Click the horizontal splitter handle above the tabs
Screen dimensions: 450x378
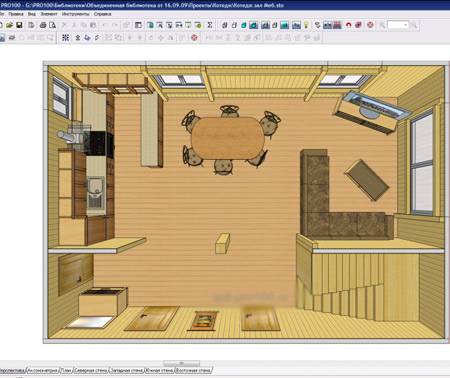182,363
